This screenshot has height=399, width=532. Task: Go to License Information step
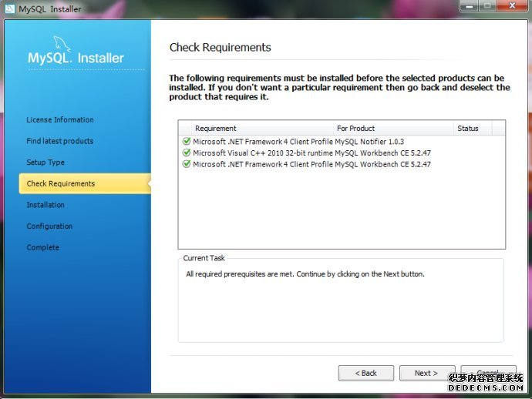pos(60,120)
